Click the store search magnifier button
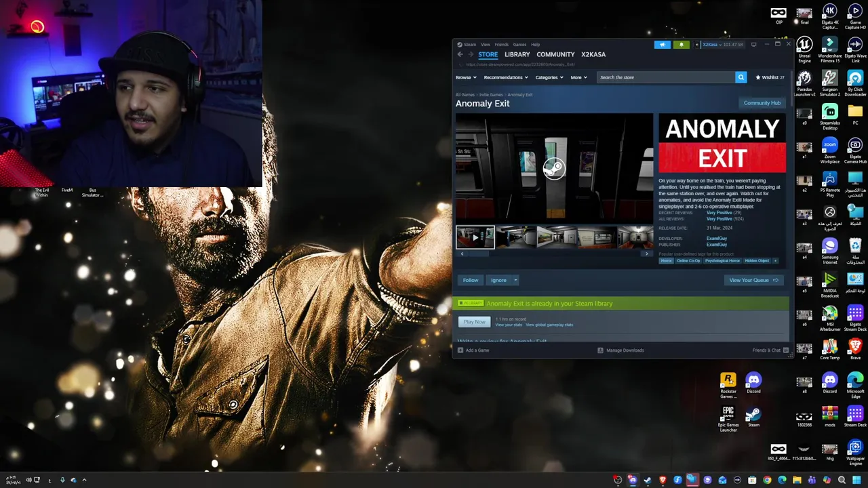 click(x=741, y=77)
